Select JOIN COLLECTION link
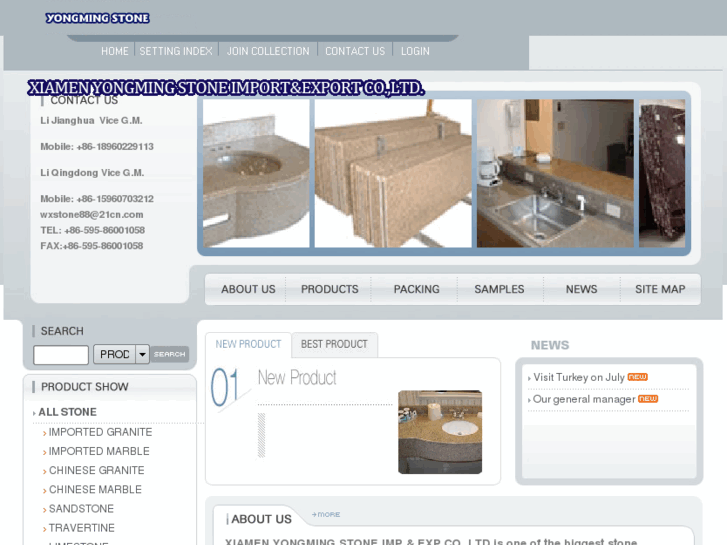 pyautogui.click(x=268, y=51)
